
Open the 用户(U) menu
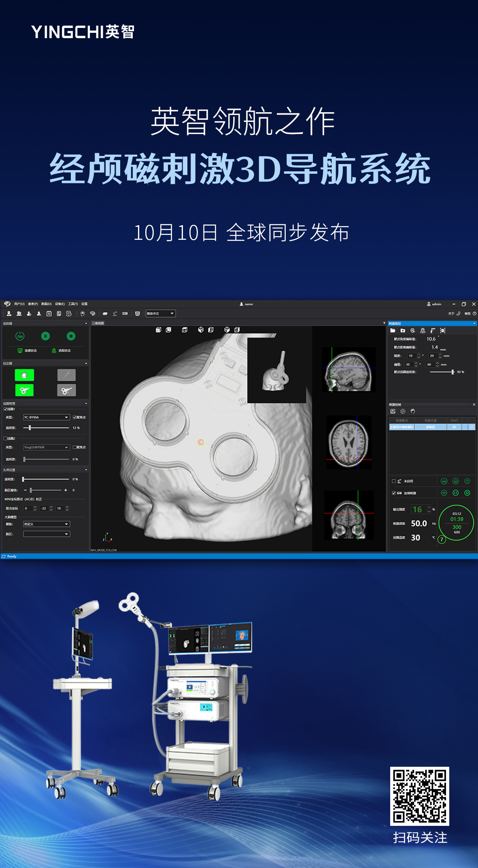[x=19, y=304]
